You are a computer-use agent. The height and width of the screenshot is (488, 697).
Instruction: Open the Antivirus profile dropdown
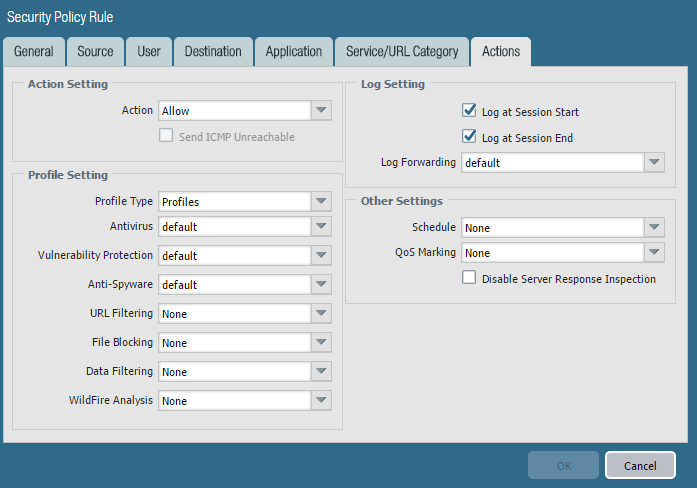[321, 227]
